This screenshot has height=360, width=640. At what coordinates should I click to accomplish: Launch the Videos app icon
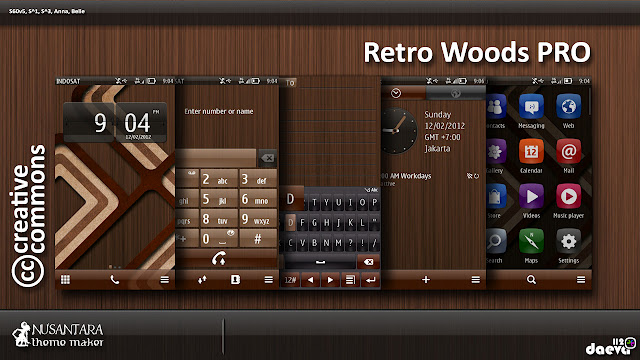(x=531, y=196)
